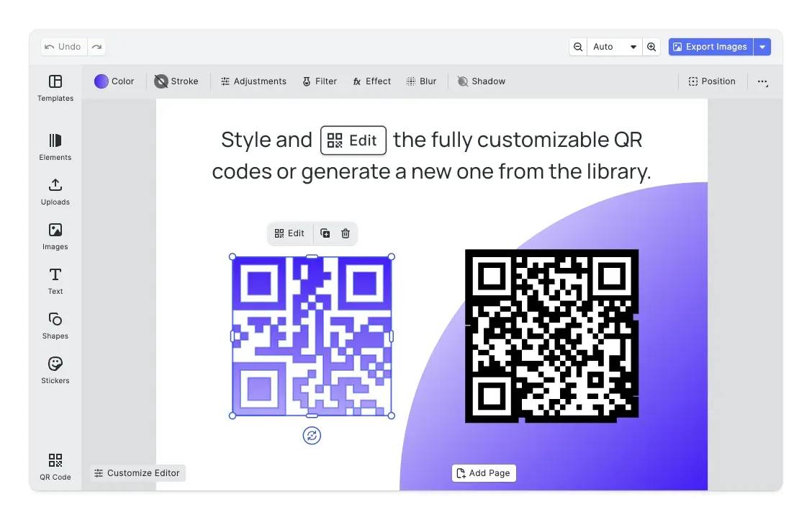This screenshot has width=812, height=520.
Task: Delete the selected QR code
Action: (x=346, y=233)
